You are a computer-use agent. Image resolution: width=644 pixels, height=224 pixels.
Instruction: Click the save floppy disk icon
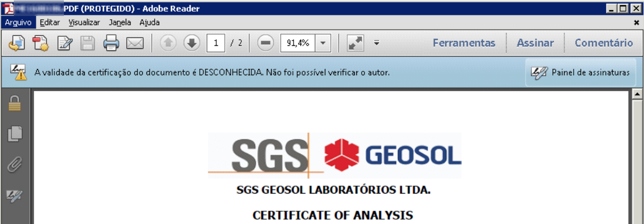point(88,43)
